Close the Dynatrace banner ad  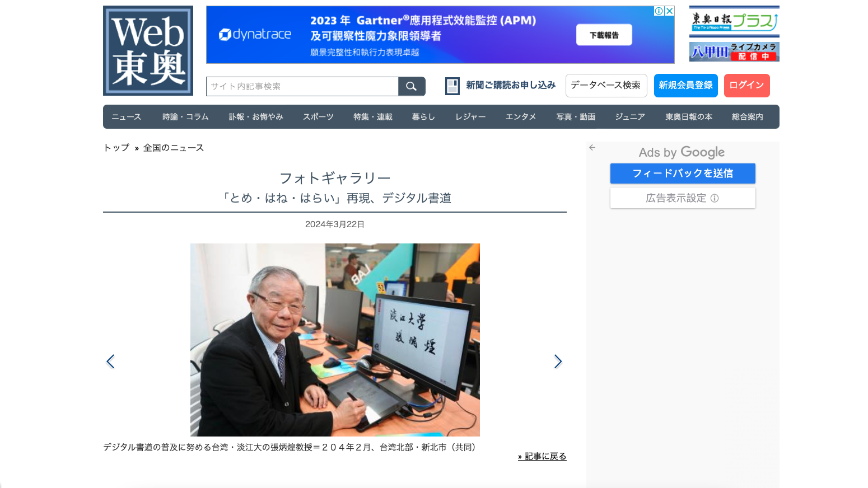(669, 11)
